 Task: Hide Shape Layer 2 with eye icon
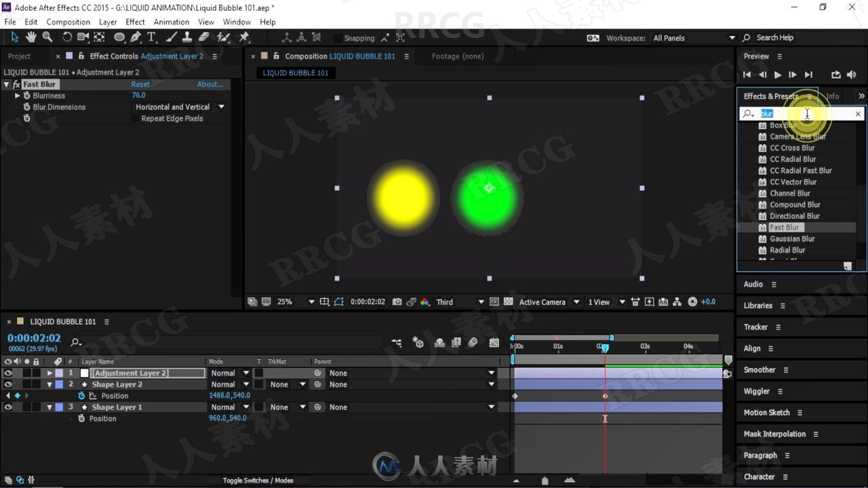8,384
